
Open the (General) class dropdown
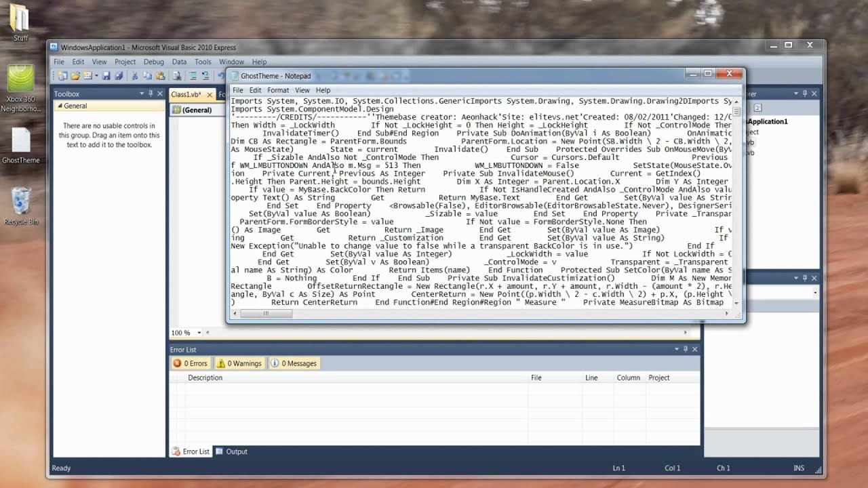tap(198, 110)
